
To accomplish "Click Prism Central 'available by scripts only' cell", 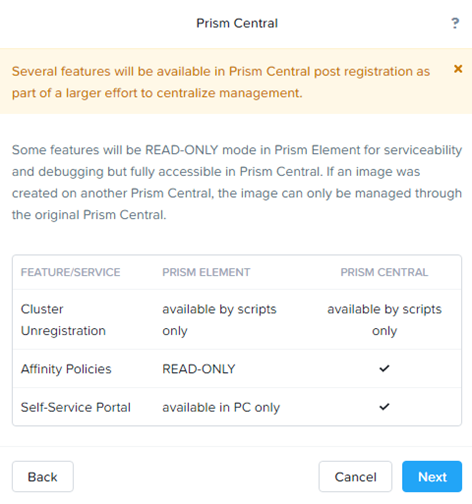I will 384,320.
